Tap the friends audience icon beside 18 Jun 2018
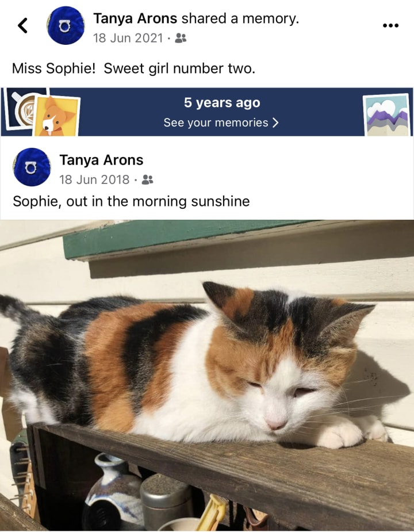Image resolution: width=414 pixels, height=532 pixels. click(147, 179)
